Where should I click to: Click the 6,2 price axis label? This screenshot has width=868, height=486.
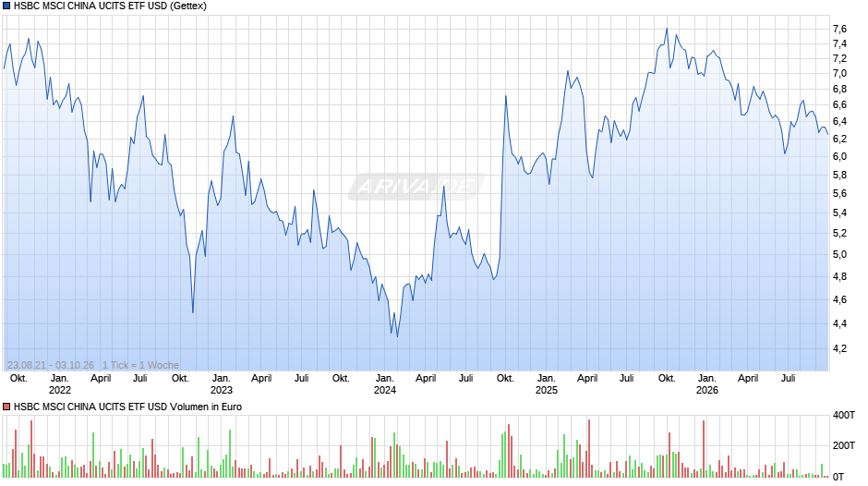point(839,140)
